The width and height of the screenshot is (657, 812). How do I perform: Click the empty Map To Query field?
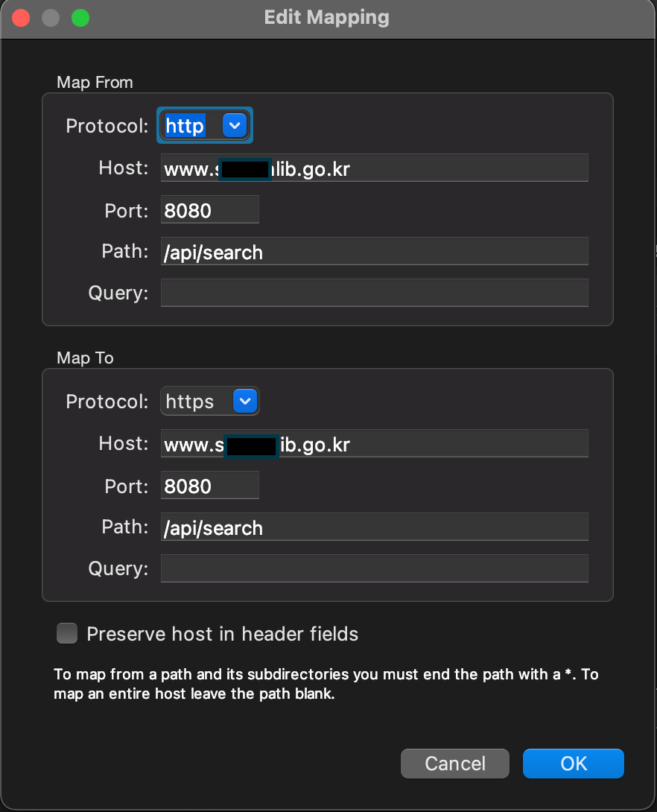(375, 568)
